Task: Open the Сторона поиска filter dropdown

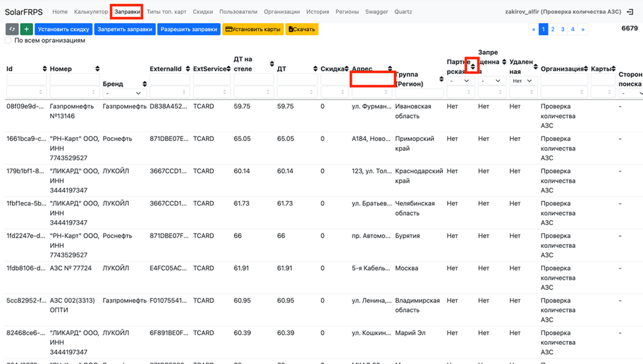Action: 630,94
